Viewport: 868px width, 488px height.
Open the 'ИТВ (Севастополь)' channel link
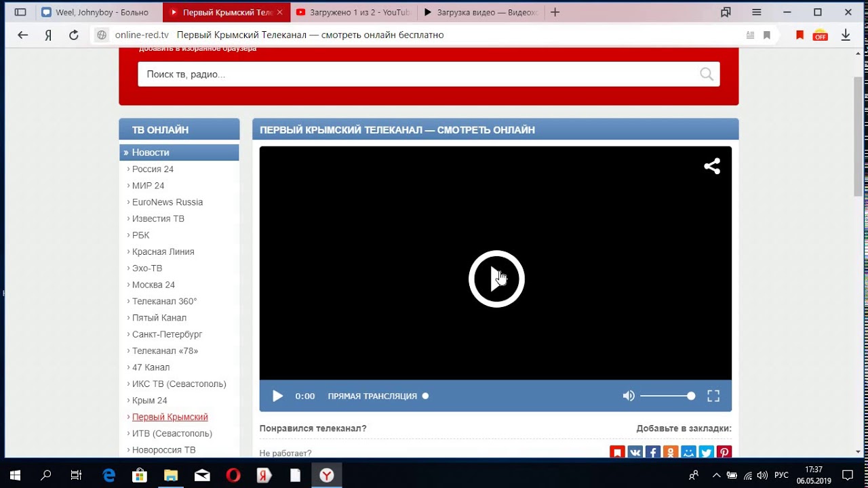(x=172, y=433)
